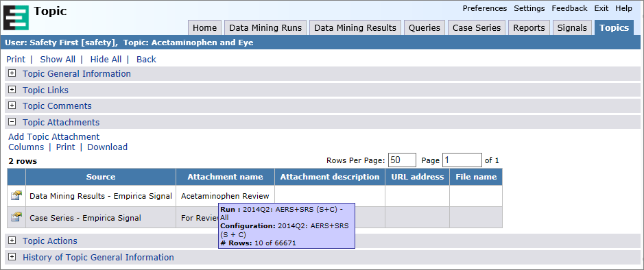
Task: Open row menu icon for Case Series attachment
Action: click(x=16, y=217)
